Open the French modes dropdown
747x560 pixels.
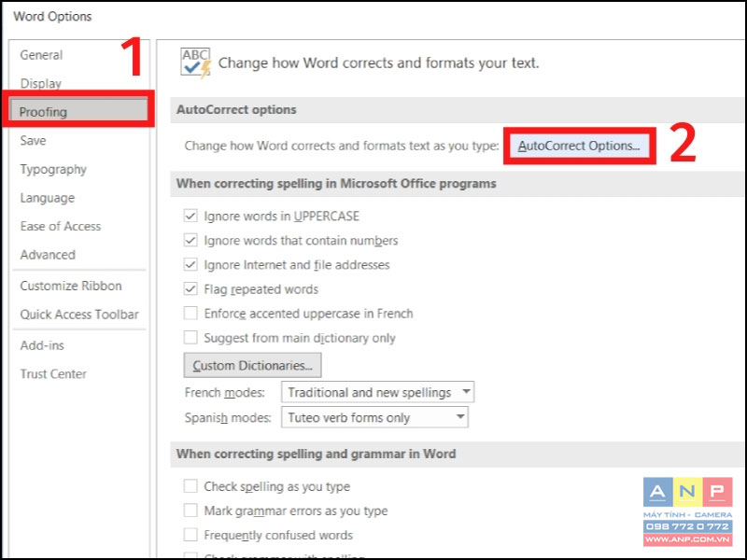click(x=377, y=392)
